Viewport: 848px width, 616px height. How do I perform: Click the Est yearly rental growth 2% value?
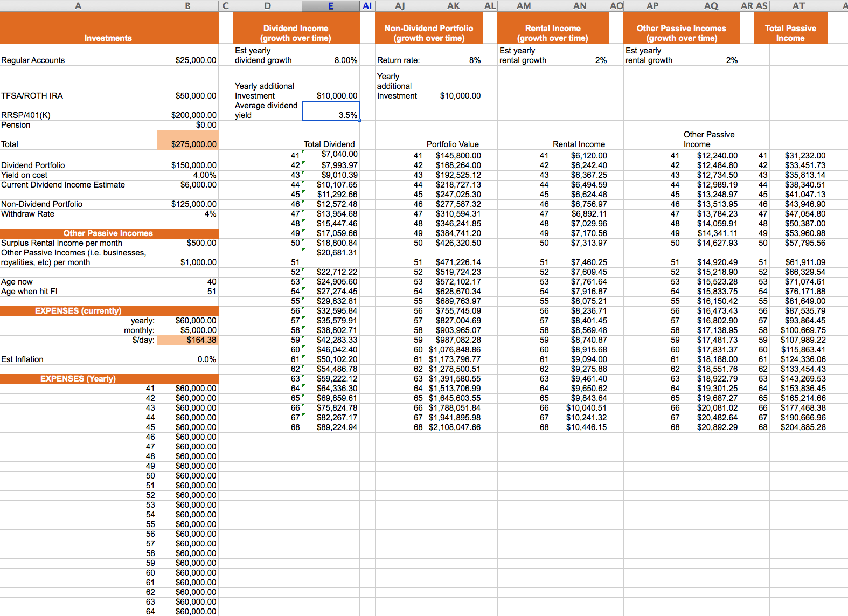point(580,60)
